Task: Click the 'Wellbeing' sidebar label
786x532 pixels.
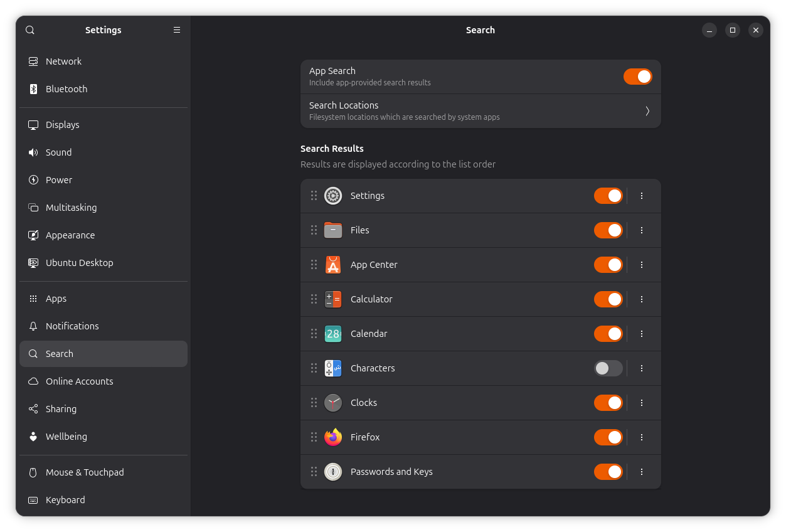Action: tap(66, 437)
